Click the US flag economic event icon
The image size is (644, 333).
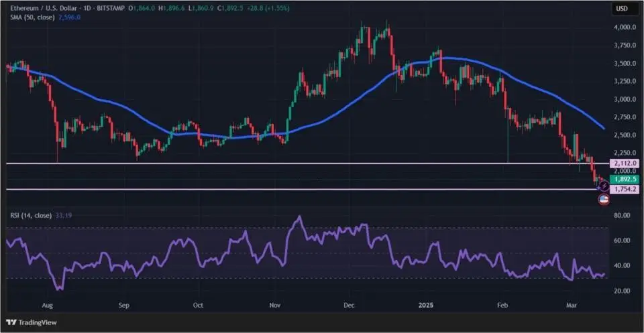[x=602, y=199]
